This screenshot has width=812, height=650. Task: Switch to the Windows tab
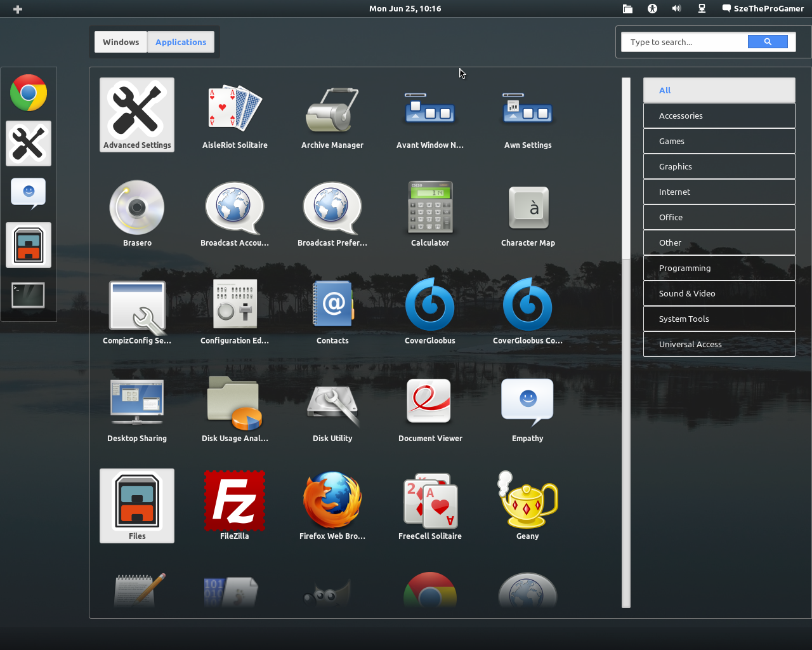[x=121, y=42]
